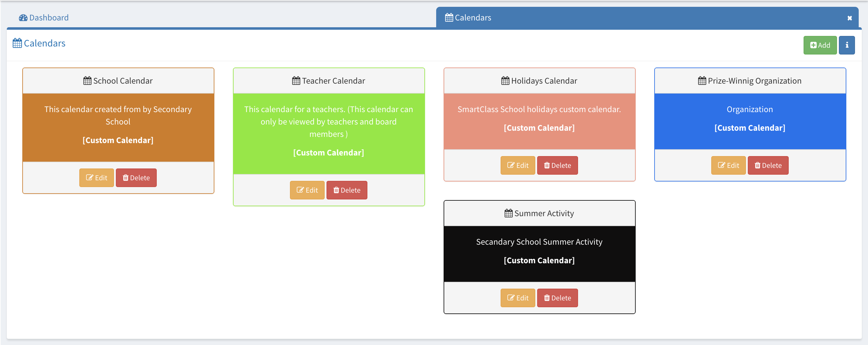Edit the Prize-Winnig Organization calendar
The height and width of the screenshot is (345, 868).
(728, 165)
